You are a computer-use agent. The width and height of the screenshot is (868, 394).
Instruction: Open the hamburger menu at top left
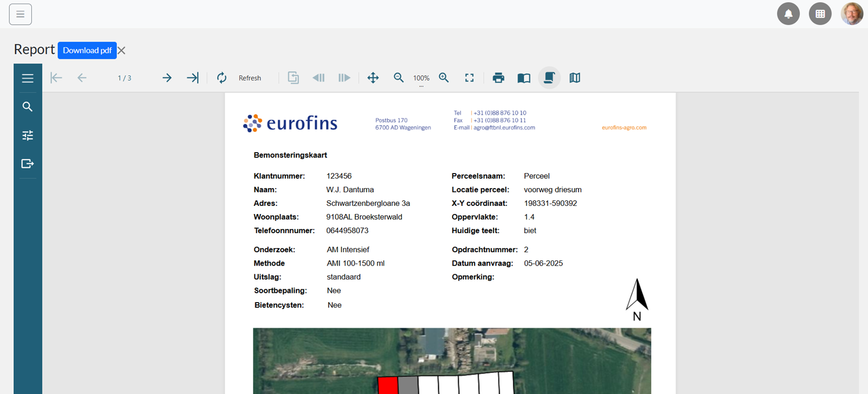(x=20, y=14)
